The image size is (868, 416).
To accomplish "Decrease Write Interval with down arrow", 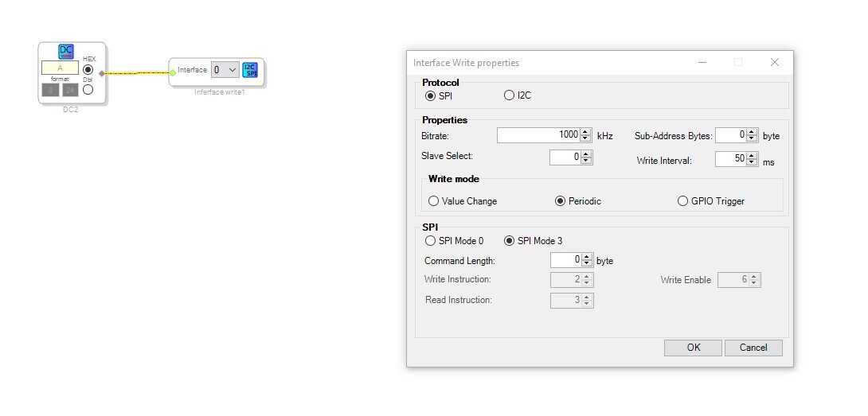I will 752,162.
